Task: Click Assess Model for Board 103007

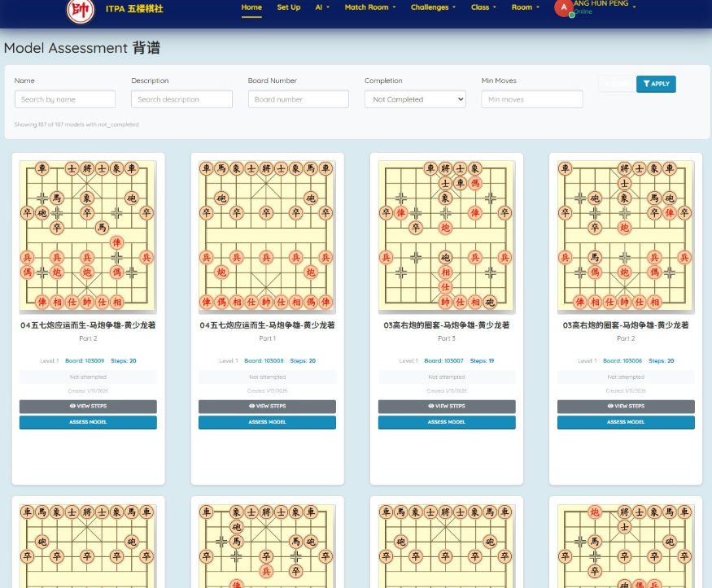Action: [x=447, y=422]
